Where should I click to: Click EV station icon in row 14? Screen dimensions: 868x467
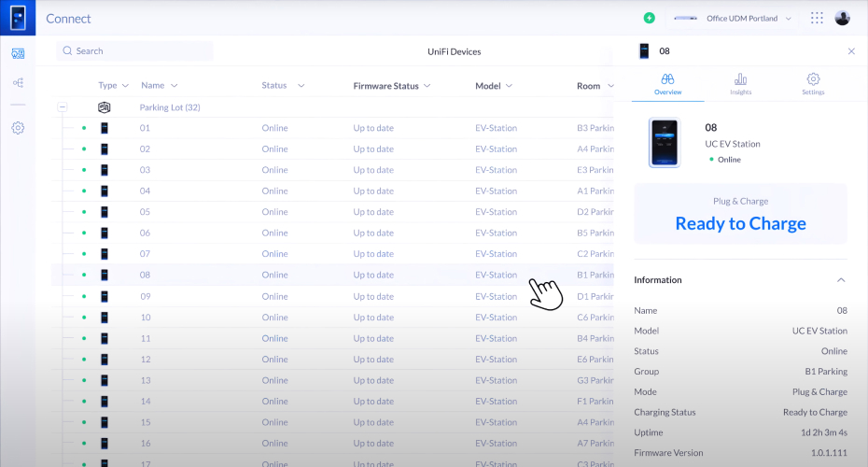[105, 402]
